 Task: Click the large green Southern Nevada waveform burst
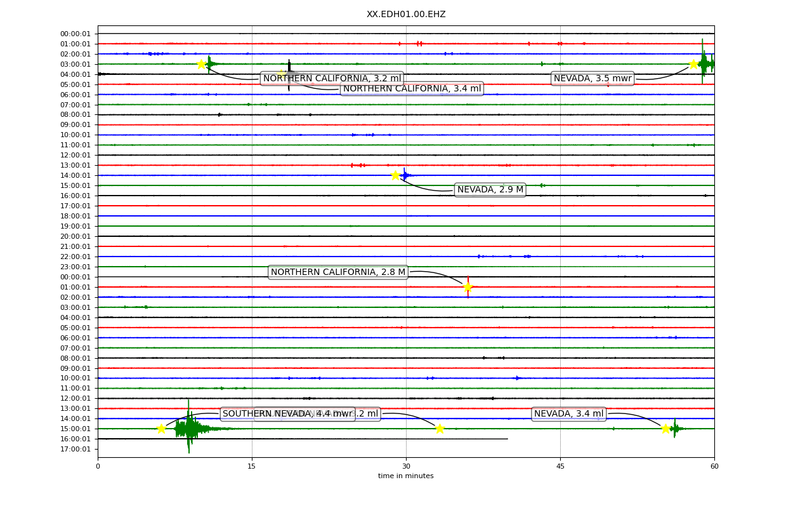click(x=189, y=429)
